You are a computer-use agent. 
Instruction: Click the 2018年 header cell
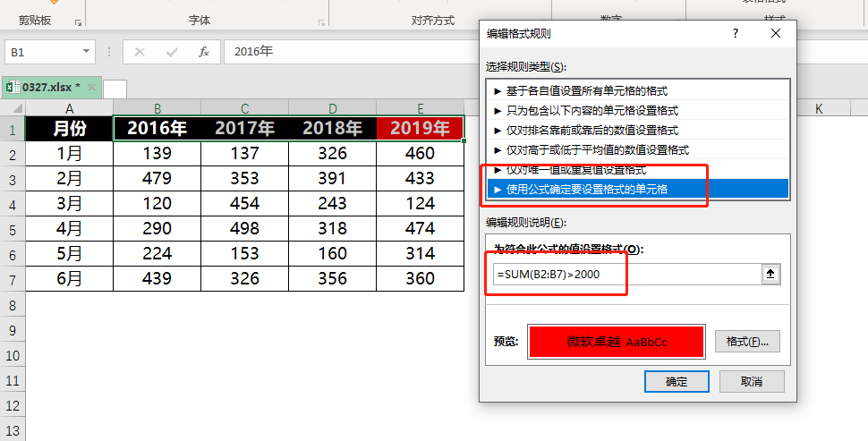(x=332, y=129)
